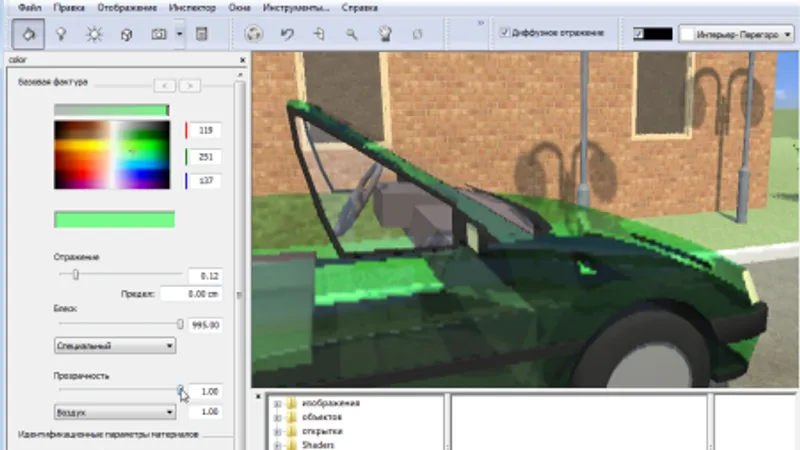Click the large green color swatch
800x450 pixels.
point(114,219)
